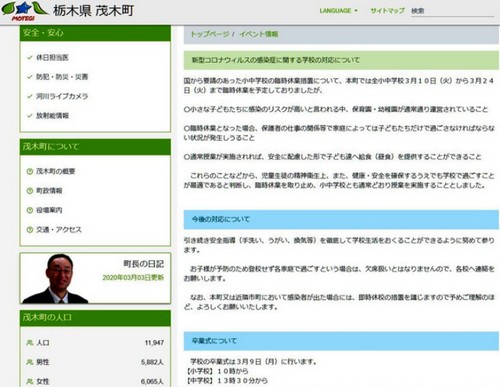Open 町政情報 link
This screenshot has width=500, height=387.
[x=49, y=191]
